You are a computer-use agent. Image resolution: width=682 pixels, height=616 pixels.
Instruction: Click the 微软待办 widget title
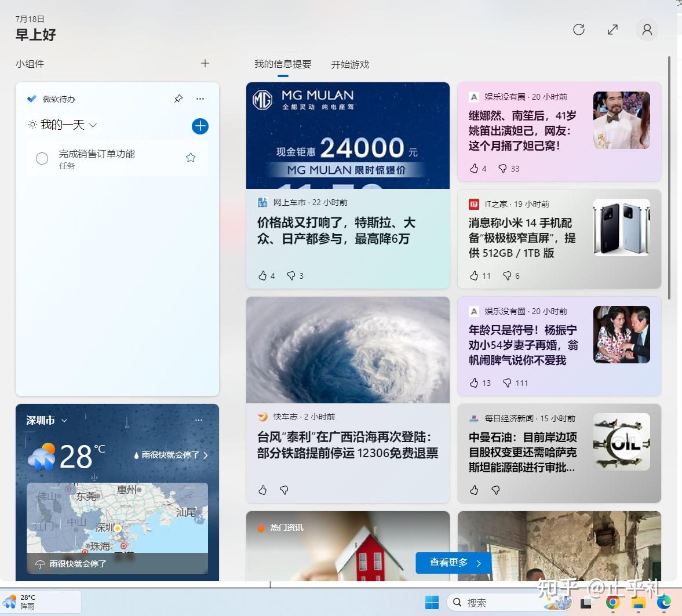(59, 99)
